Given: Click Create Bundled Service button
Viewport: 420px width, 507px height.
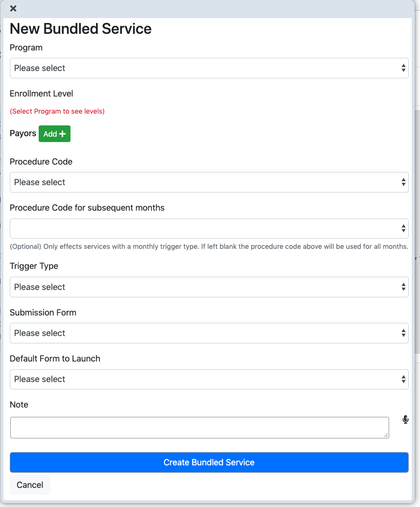Looking at the screenshot, I should pyautogui.click(x=209, y=462).
